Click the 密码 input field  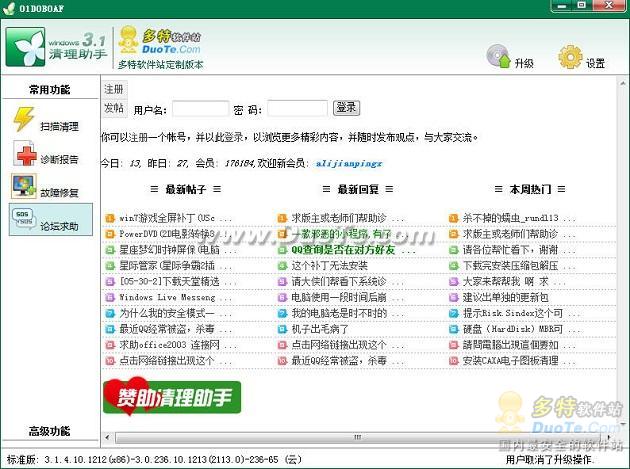(297, 109)
